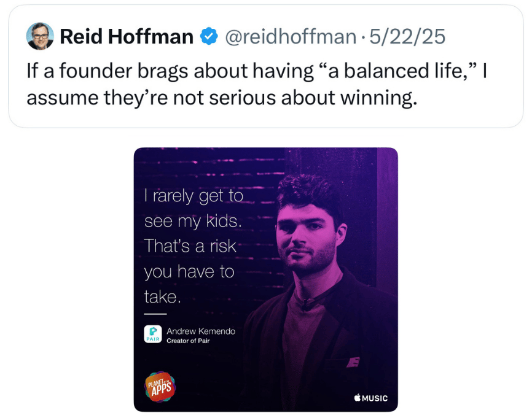Screen dimensions: 532x418
Task: Click the man's face in the photo
Action: pos(305,238)
